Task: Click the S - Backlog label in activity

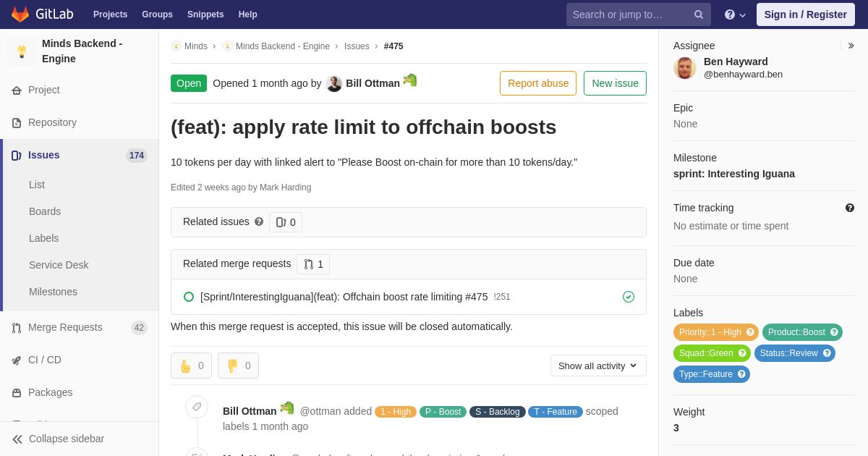Action: click(498, 412)
